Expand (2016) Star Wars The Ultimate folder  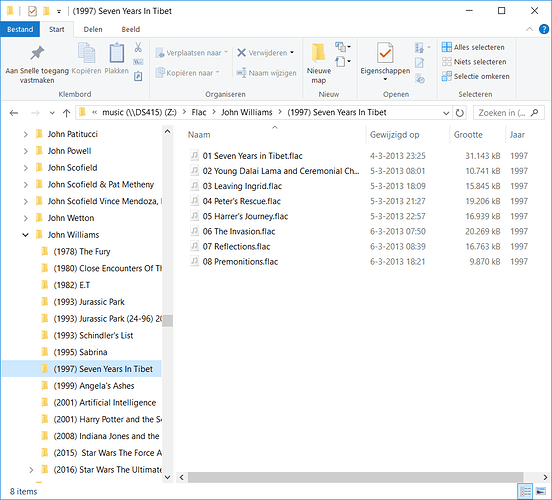[31, 470]
